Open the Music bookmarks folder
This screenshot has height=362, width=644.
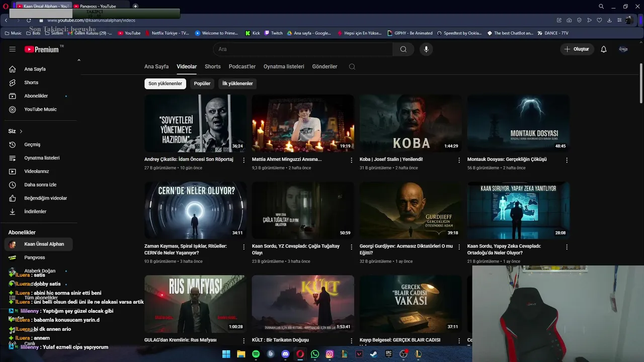click(13, 33)
